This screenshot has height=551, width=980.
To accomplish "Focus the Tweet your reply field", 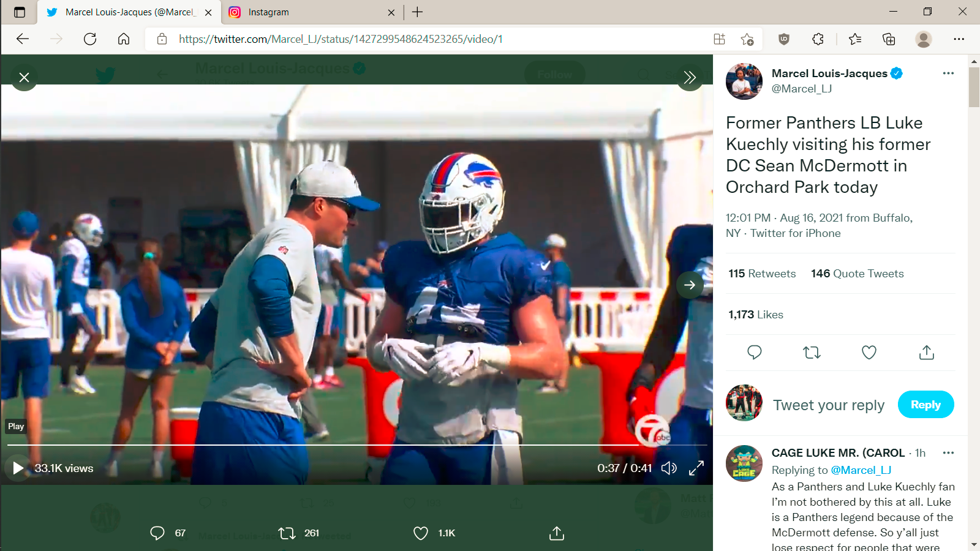I will coord(829,405).
